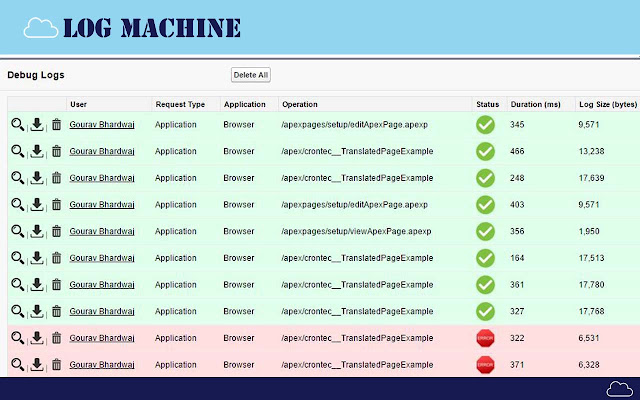Download the log with duration 248
Image resolution: width=640 pixels, height=400 pixels.
click(37, 178)
